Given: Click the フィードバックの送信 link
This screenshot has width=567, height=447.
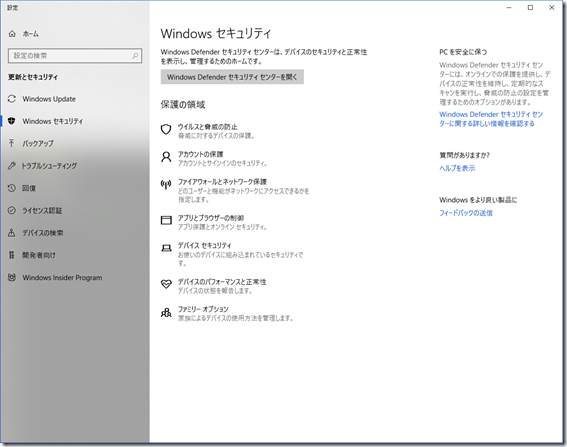Looking at the screenshot, I should 466,213.
